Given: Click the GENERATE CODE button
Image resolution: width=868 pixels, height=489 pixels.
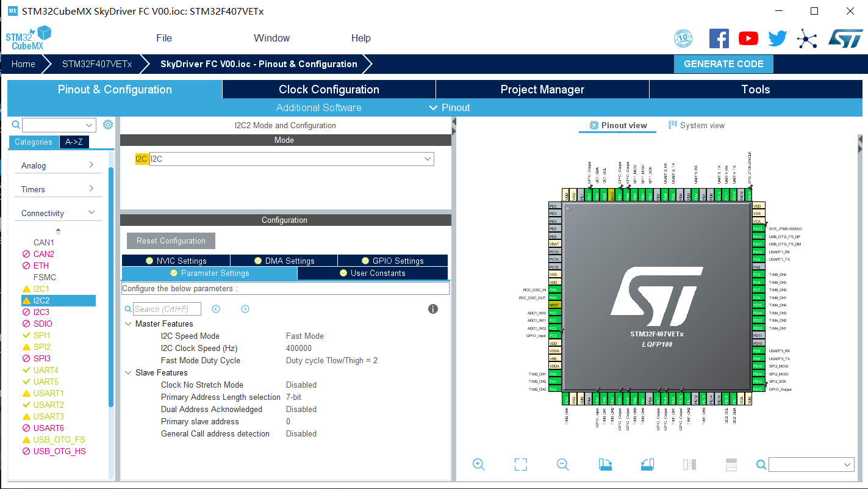Looking at the screenshot, I should (x=723, y=64).
